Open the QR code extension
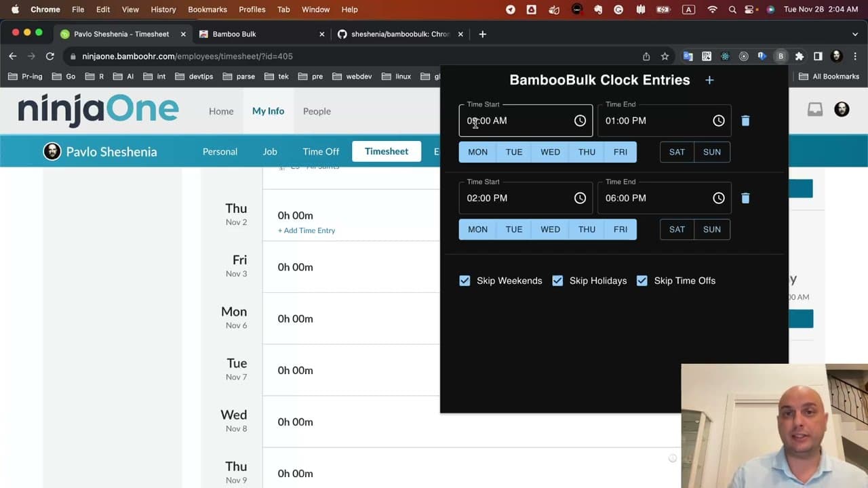Image resolution: width=868 pixels, height=488 pixels. (707, 56)
